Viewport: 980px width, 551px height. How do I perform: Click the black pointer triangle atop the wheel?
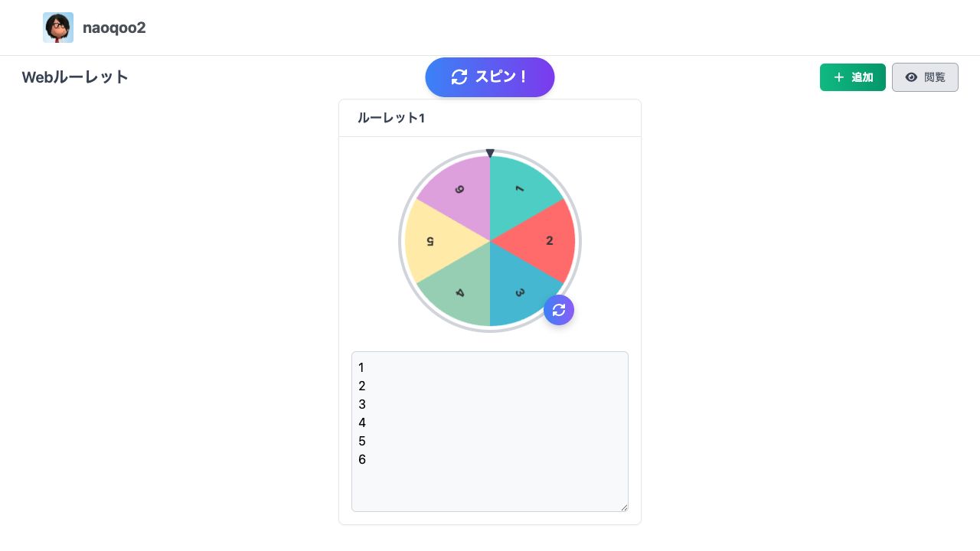(x=490, y=153)
